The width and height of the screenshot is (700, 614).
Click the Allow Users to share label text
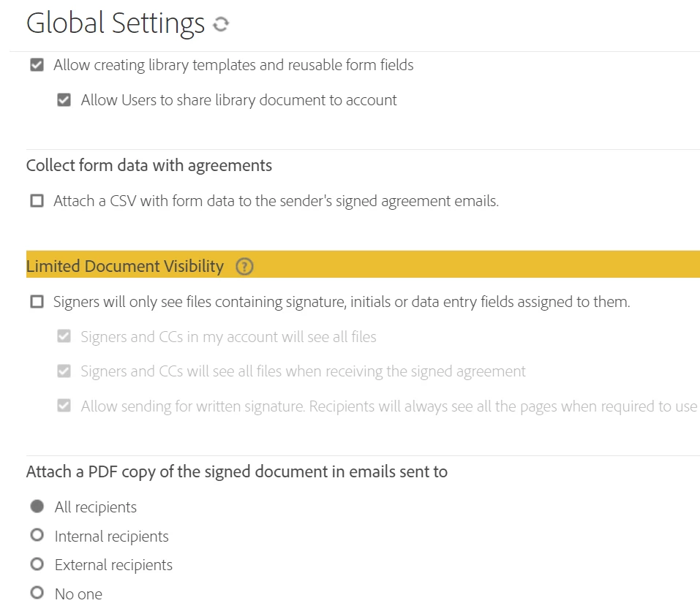(x=238, y=100)
